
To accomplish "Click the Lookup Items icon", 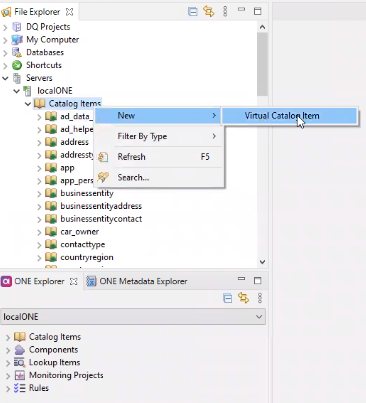I will (x=20, y=362).
